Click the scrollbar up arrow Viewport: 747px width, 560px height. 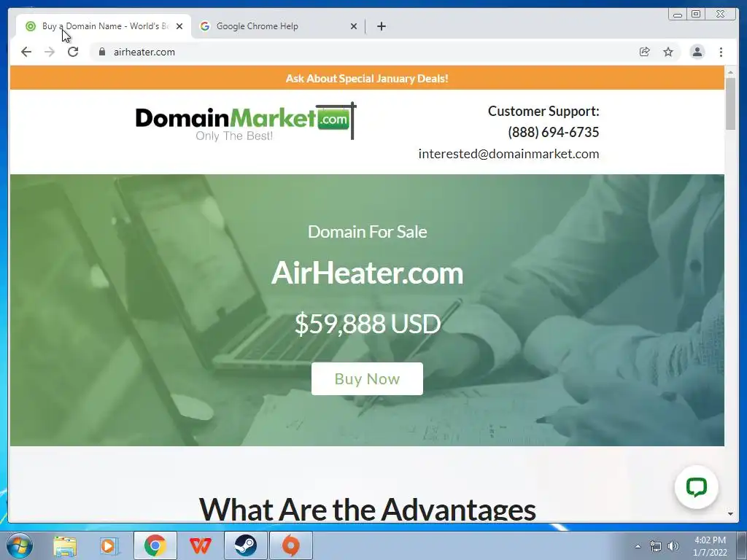[730, 72]
